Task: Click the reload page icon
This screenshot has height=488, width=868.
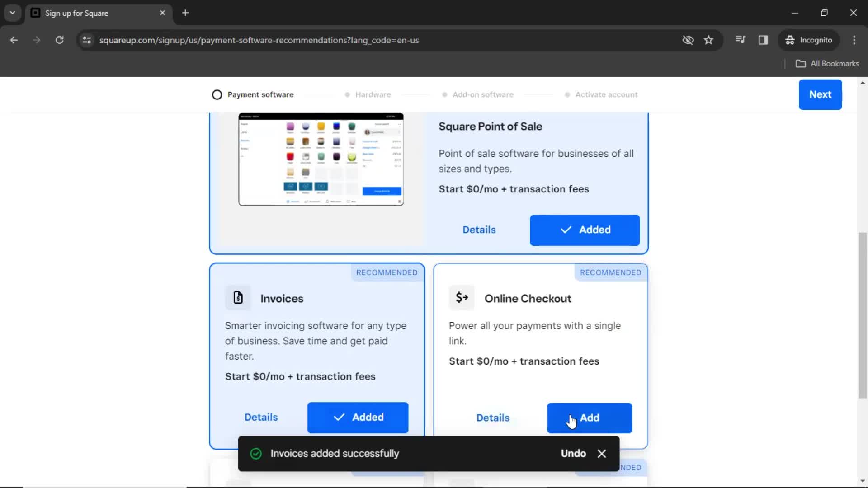Action: pyautogui.click(x=59, y=40)
